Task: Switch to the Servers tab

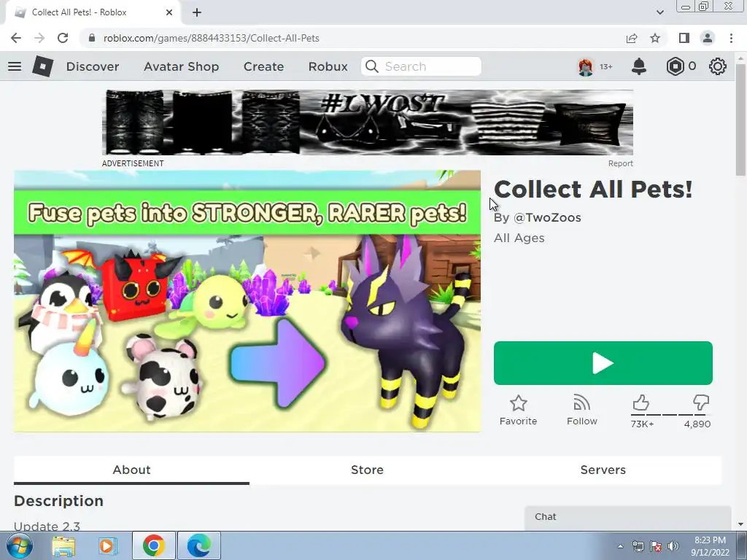Action: click(x=603, y=470)
